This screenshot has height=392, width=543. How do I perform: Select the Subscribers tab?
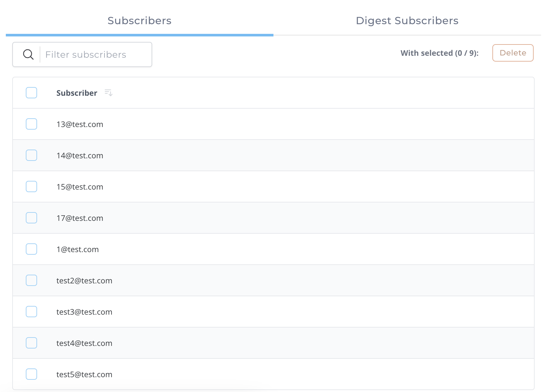coord(139,20)
